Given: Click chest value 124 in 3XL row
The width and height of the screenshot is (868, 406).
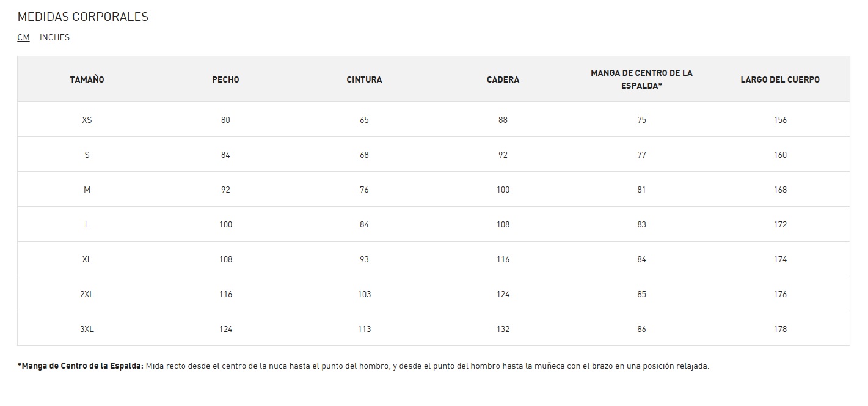Looking at the screenshot, I should pyautogui.click(x=225, y=329).
